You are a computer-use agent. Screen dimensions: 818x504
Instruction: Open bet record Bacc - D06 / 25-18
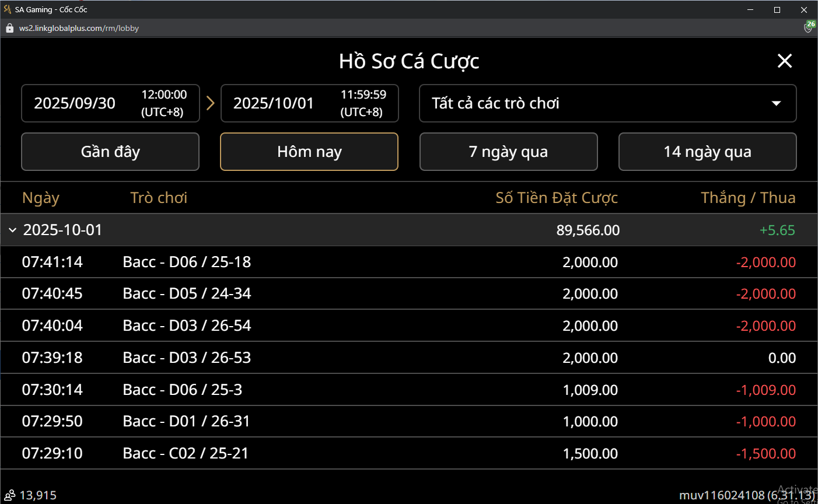tap(187, 262)
